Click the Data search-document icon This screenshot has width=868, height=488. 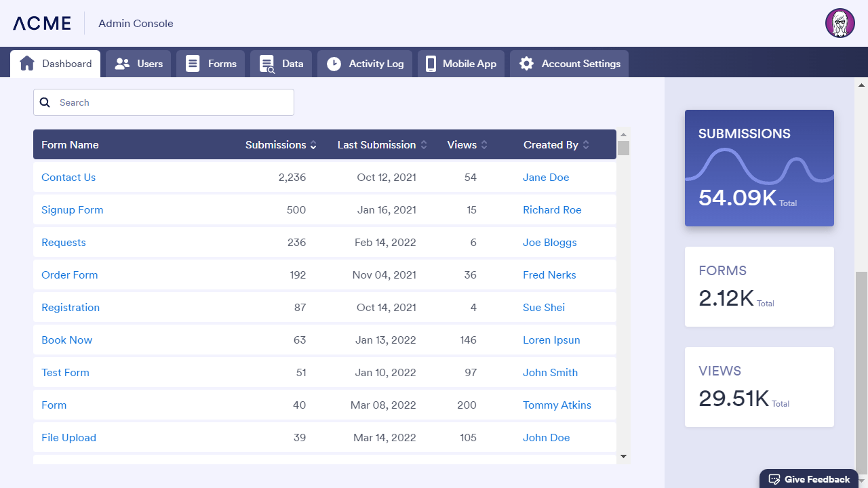point(267,64)
